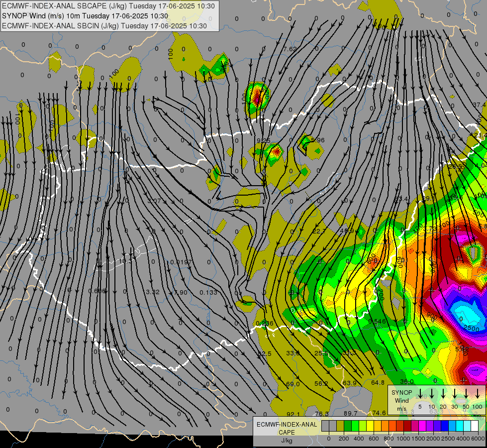Click the map value 3.32
This screenshot has width=487, height=448.
pyautogui.click(x=153, y=292)
